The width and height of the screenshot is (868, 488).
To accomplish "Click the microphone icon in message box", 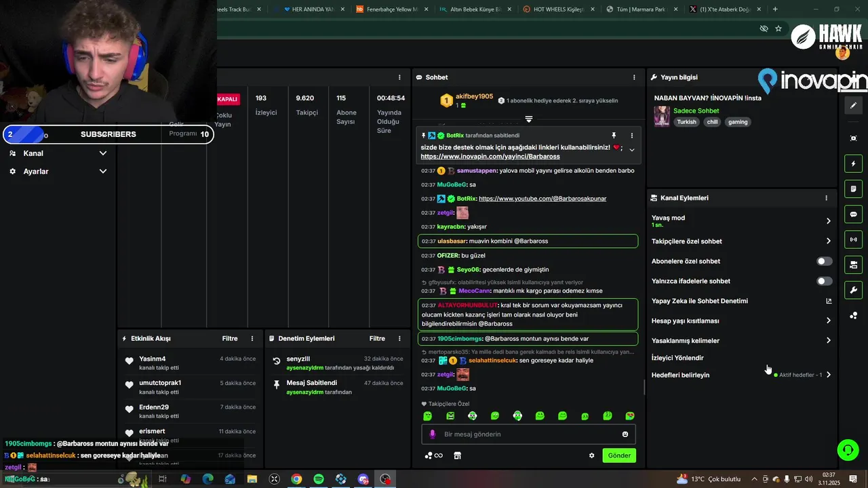I will pyautogui.click(x=433, y=434).
